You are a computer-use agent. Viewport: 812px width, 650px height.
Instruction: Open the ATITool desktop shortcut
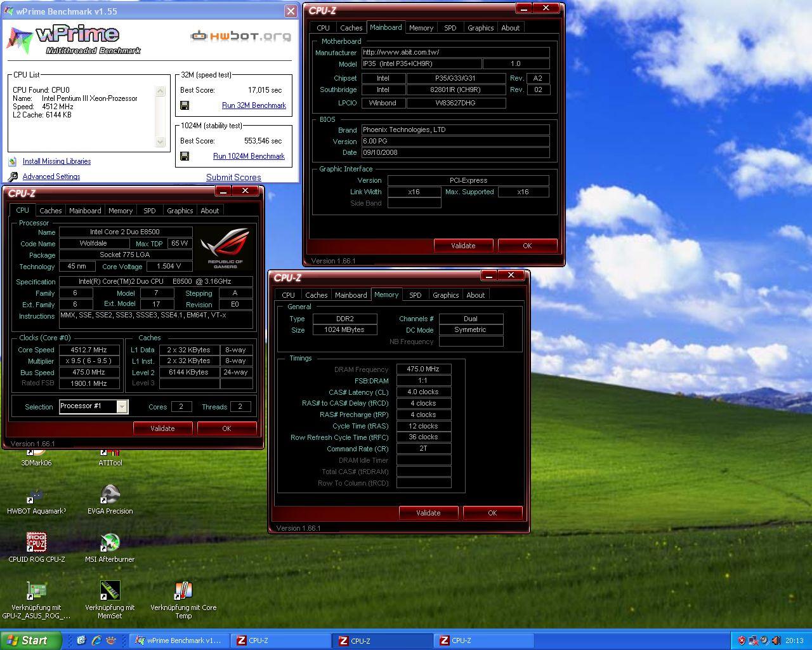tap(110, 458)
